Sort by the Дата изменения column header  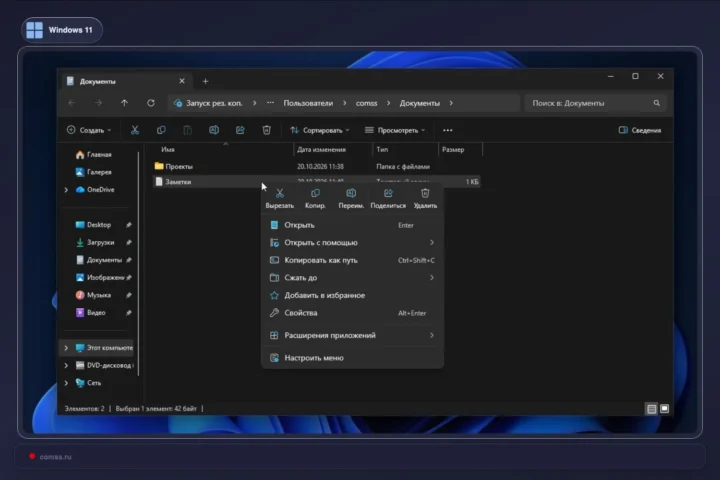pos(321,149)
